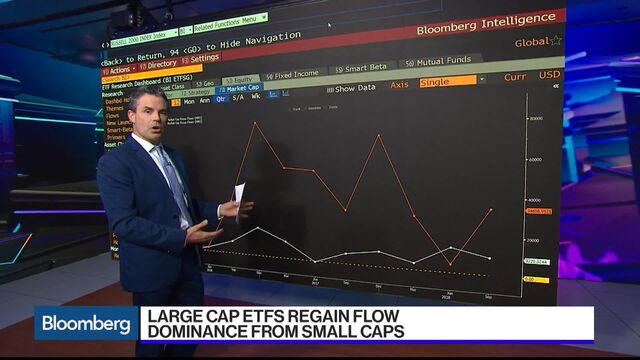Star the Global view as favorite
This screenshot has height=360, width=640.
[x=556, y=40]
